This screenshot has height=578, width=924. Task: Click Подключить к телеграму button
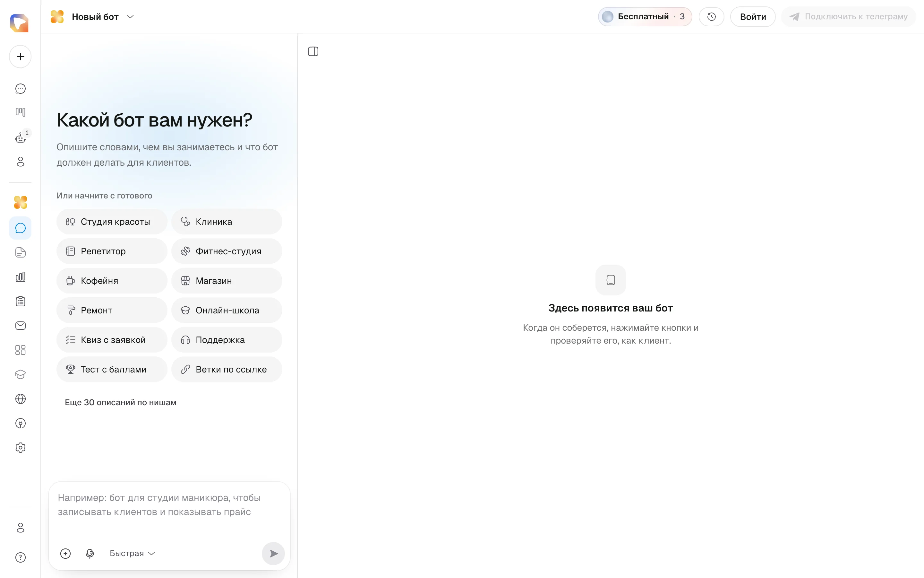(x=848, y=16)
